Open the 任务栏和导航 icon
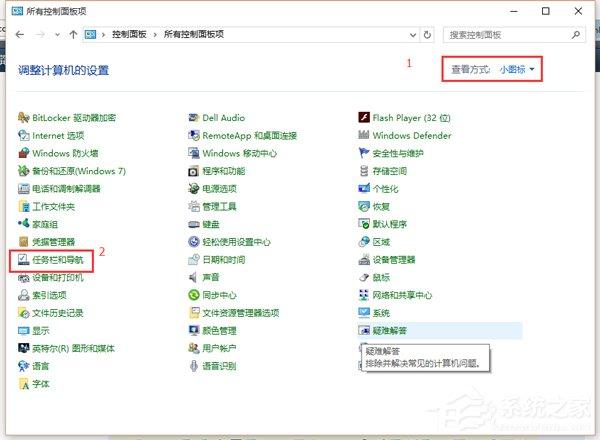This screenshot has height=440, width=600. [x=23, y=260]
